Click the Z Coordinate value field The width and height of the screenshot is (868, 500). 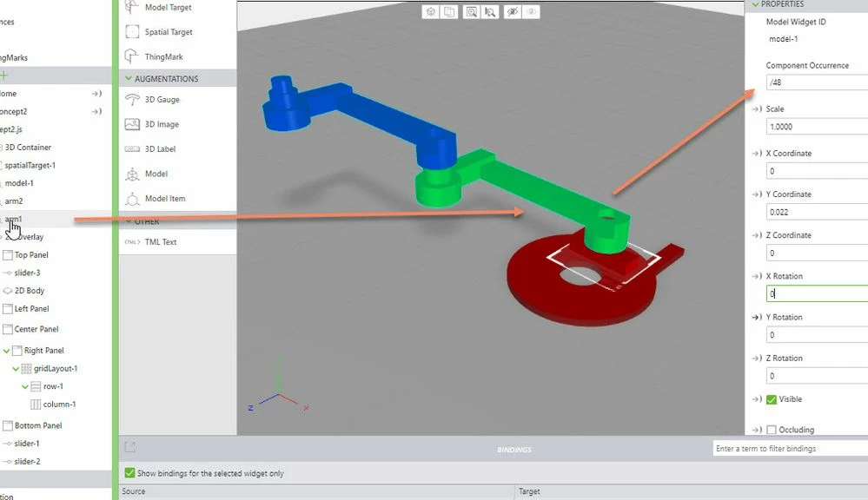pos(817,253)
